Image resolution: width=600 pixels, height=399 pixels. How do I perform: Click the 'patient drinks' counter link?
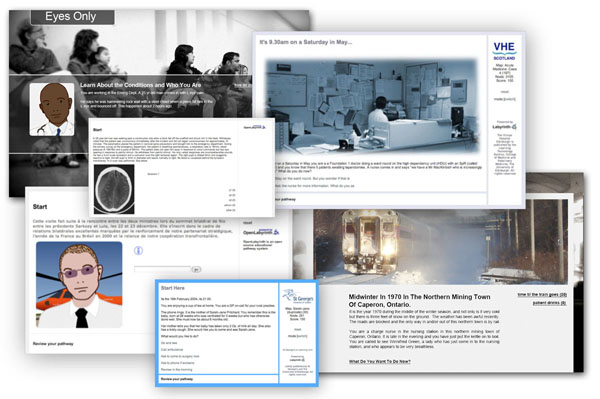click(549, 303)
